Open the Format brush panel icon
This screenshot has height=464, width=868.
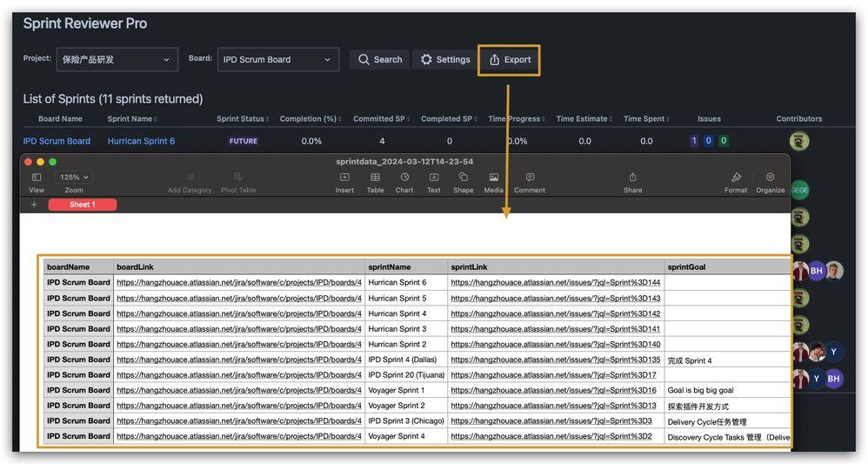point(736,178)
